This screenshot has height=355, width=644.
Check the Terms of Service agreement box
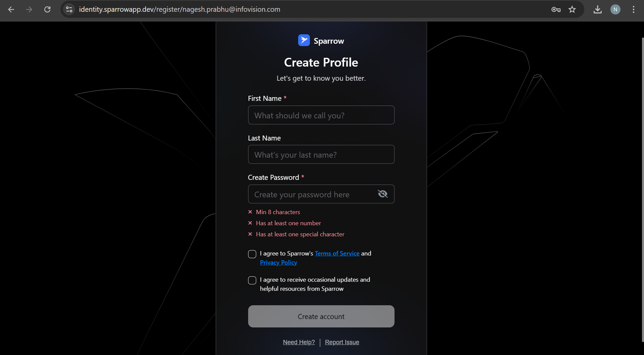tap(252, 254)
